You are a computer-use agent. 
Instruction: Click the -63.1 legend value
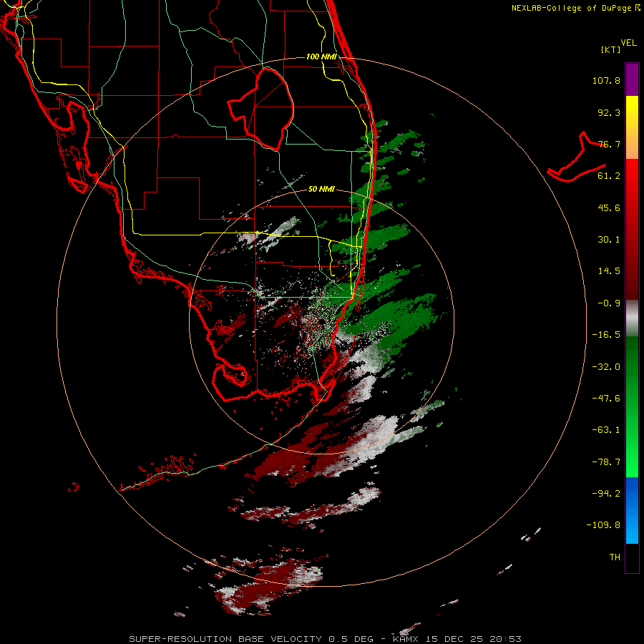[x=606, y=430]
